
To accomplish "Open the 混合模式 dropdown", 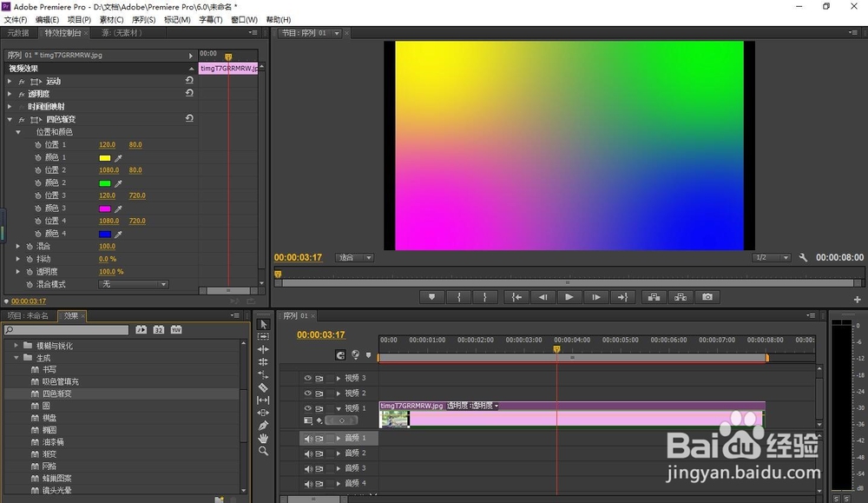I will [x=134, y=284].
